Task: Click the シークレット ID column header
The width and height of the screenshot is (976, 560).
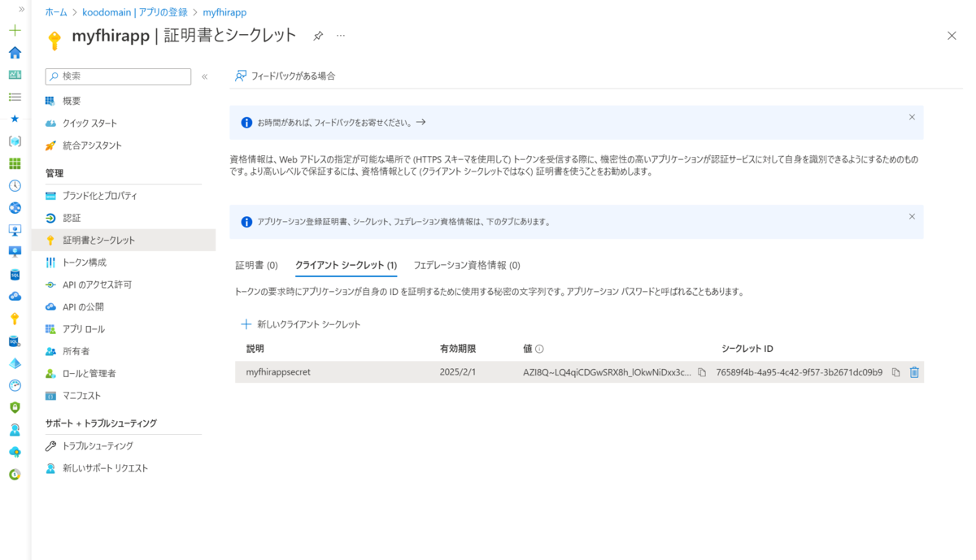Action: pos(747,349)
